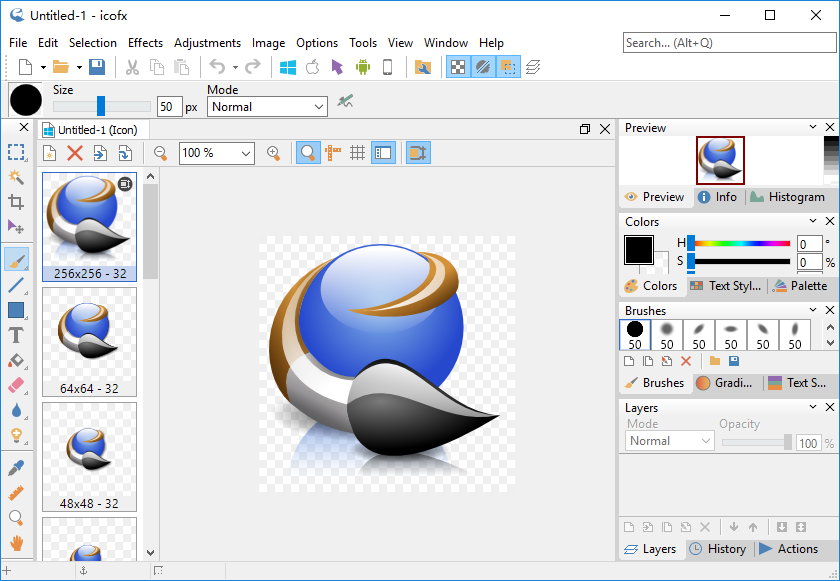Open the batch process folder icon
This screenshot has width=840, height=581.
tap(423, 67)
